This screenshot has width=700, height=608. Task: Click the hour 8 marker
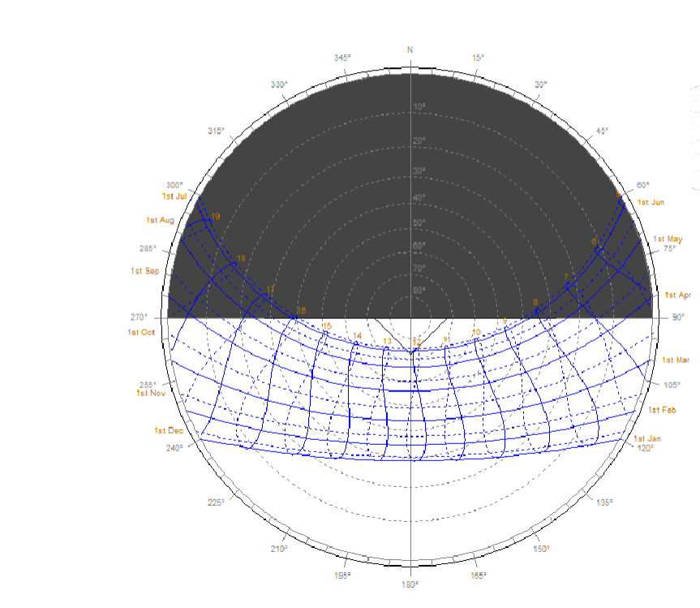click(535, 303)
